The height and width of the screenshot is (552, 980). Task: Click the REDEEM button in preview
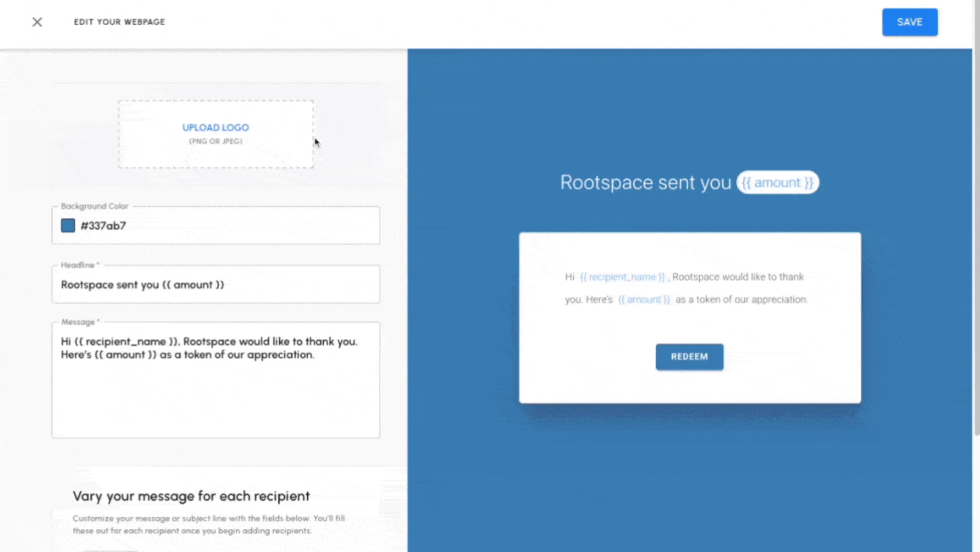[x=689, y=357]
